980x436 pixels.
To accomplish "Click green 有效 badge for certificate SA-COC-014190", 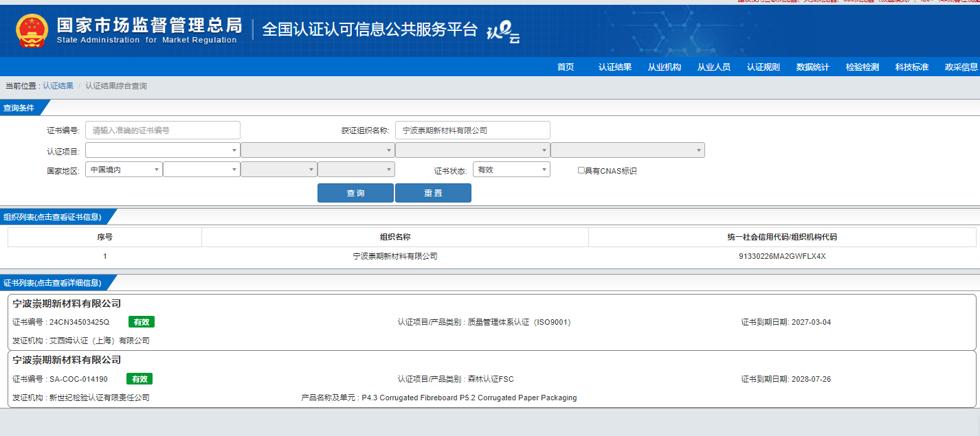I will [140, 379].
